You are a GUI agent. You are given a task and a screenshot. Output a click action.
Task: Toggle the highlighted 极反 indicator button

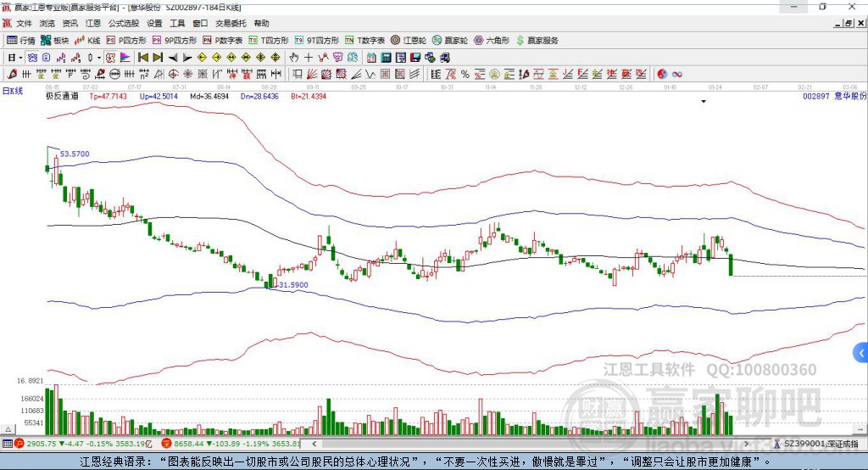click(x=110, y=57)
